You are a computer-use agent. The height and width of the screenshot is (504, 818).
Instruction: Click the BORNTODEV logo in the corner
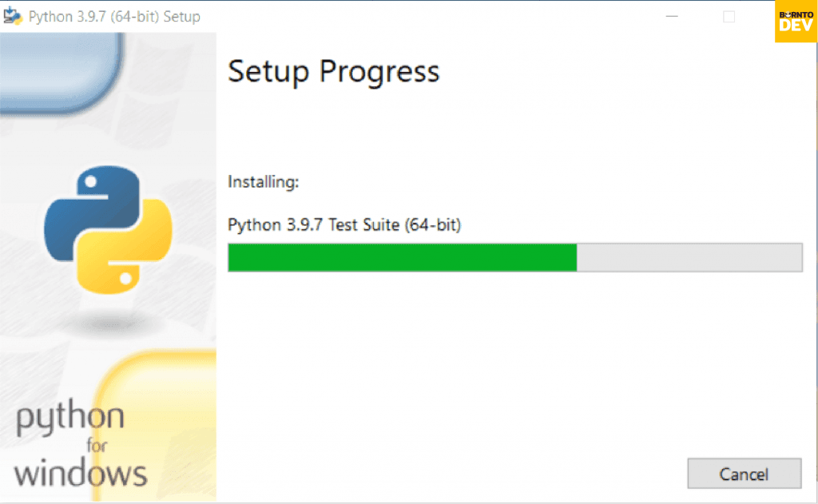click(x=796, y=22)
